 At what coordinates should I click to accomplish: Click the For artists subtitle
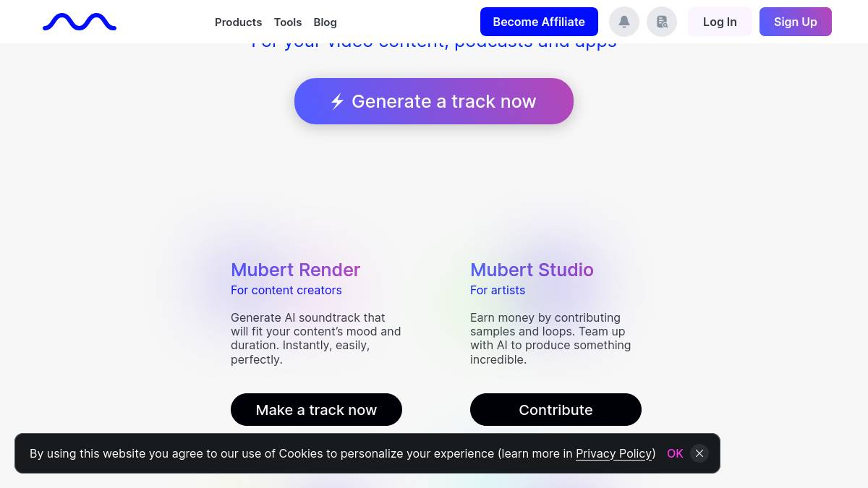(498, 290)
